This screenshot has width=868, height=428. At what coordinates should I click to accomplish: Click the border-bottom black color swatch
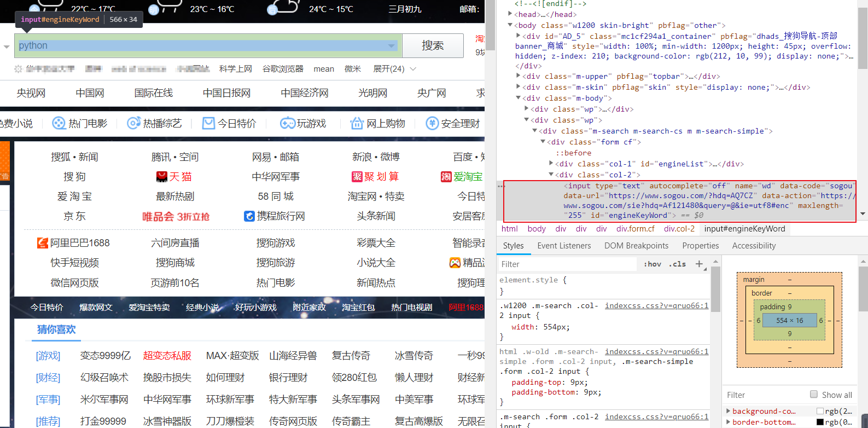tap(820, 422)
